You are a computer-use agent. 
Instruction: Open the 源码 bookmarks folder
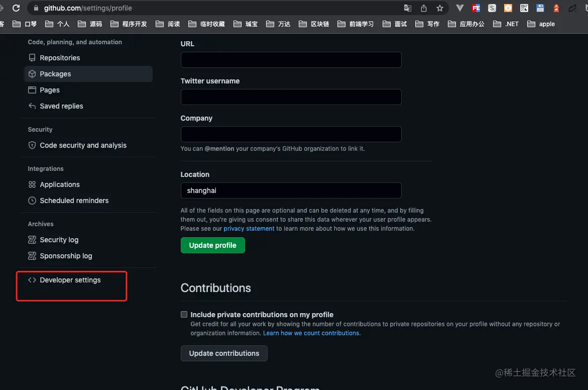tap(90, 24)
